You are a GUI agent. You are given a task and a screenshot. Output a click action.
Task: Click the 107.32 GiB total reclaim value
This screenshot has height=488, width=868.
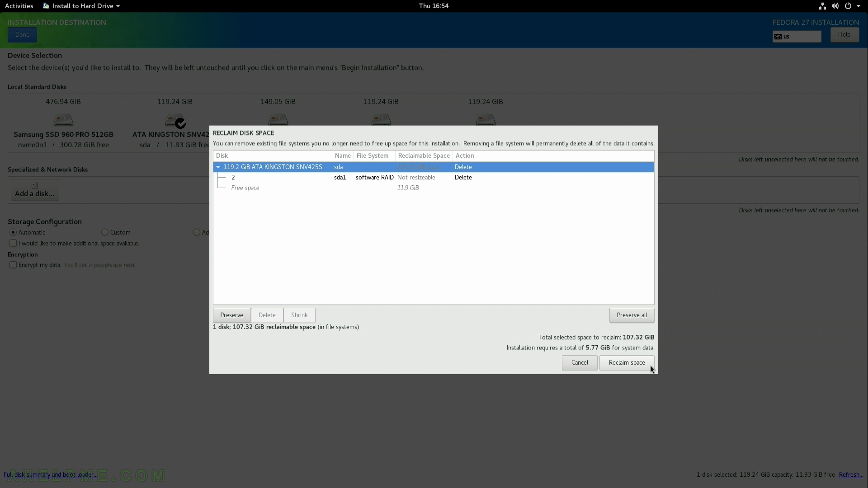[x=638, y=337]
